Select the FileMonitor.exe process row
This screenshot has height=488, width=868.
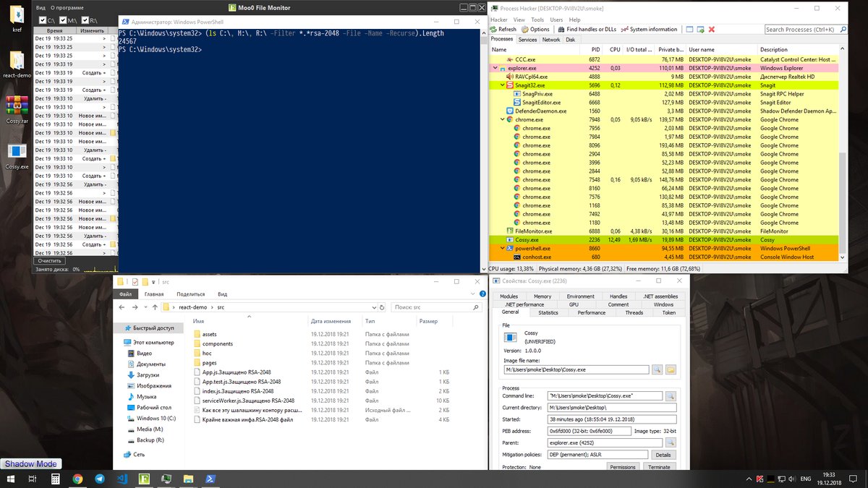coord(663,231)
